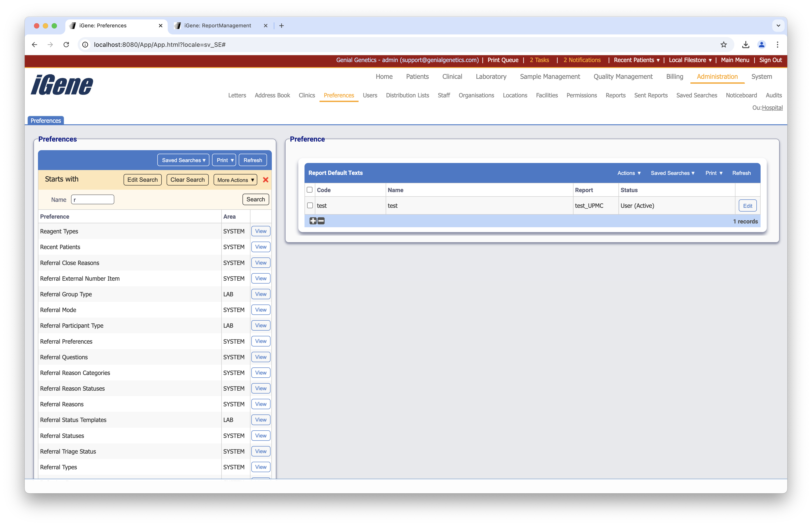
Task: Clear the 'Starts with' filter via red X
Action: (266, 180)
